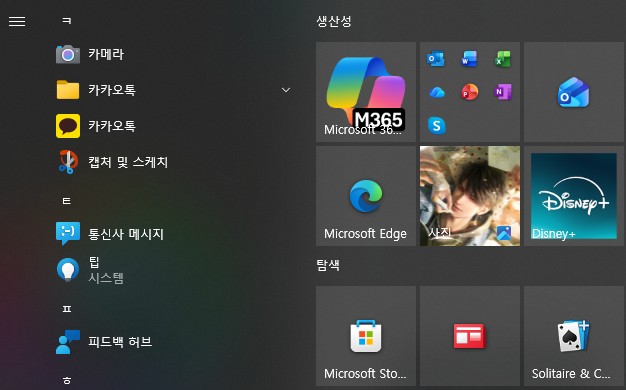626x390 pixels.
Task: Open the 통신사 메시지 chat icon
Action: [x=68, y=233]
